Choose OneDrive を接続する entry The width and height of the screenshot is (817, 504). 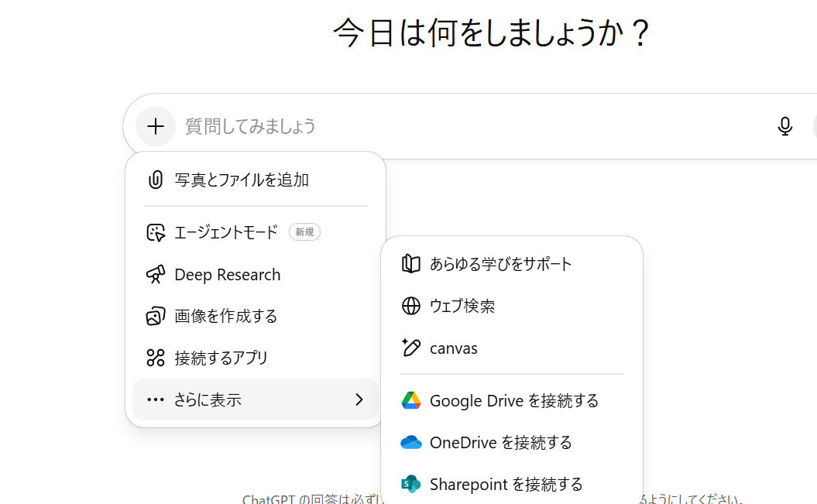pos(500,443)
